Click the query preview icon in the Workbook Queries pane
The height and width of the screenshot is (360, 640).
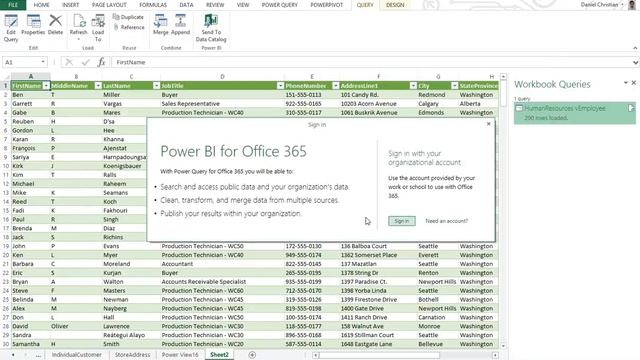pos(631,108)
